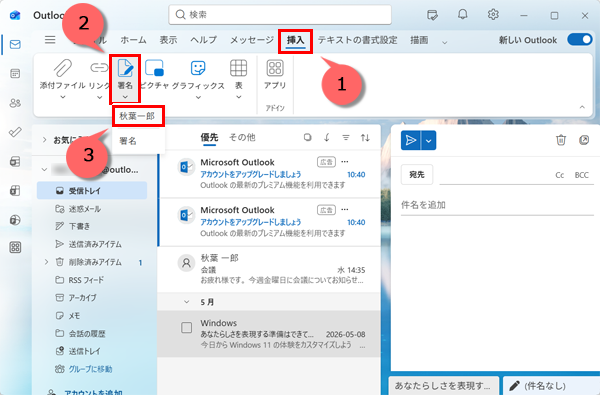Click the select all messages icon
Image resolution: width=600 pixels, height=395 pixels.
307,137
